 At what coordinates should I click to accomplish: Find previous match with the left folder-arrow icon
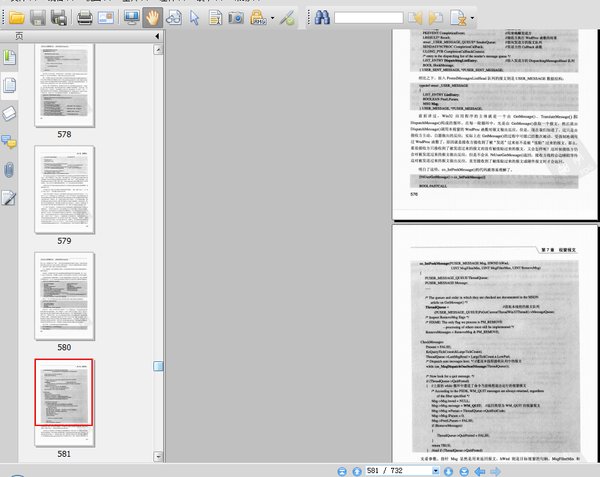pyautogui.click(x=415, y=18)
